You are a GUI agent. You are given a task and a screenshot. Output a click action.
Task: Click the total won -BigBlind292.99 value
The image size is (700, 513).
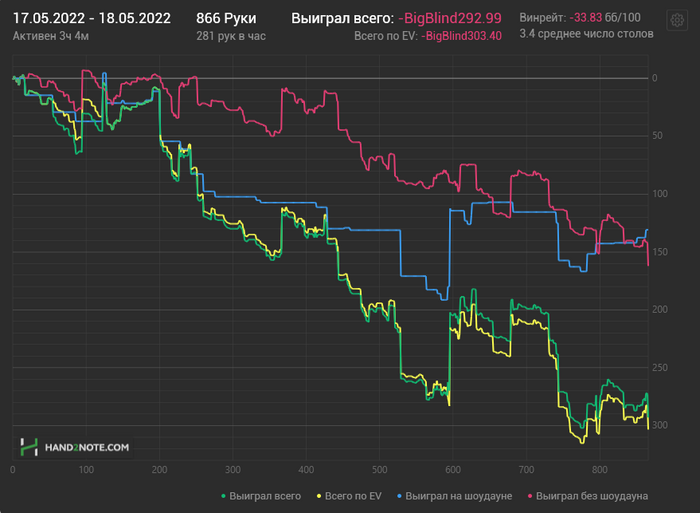point(450,18)
